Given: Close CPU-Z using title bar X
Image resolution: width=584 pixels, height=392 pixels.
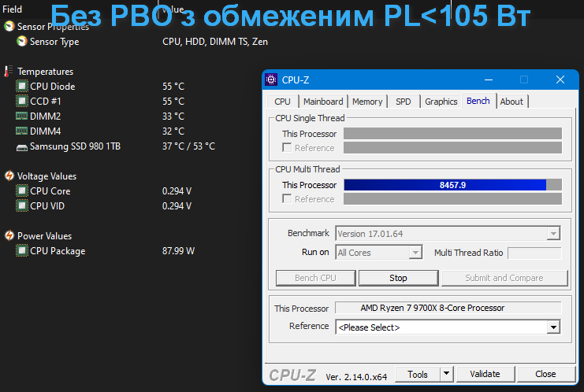Looking at the screenshot, I should pyautogui.click(x=560, y=80).
